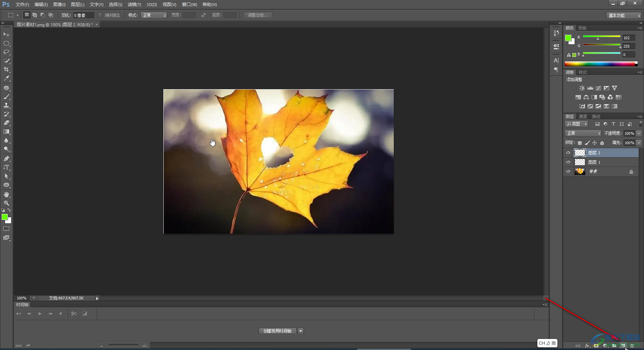
Task: Select the Crop tool
Action: point(6,70)
